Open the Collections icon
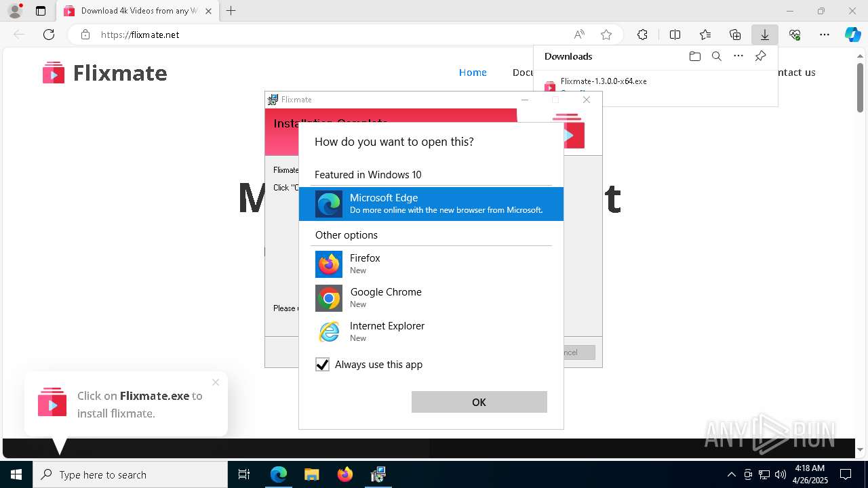This screenshot has height=488, width=868. (735, 35)
